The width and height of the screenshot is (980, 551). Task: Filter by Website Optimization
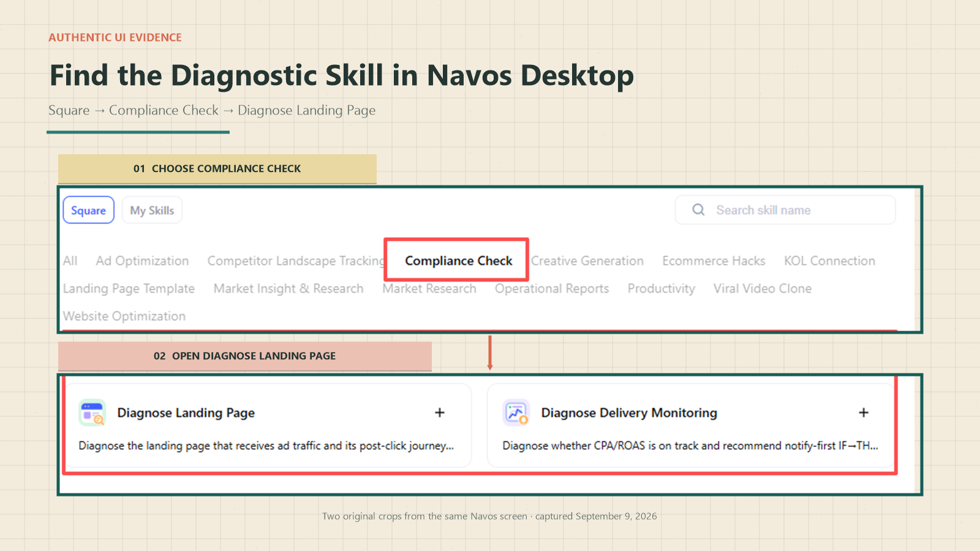coord(124,316)
